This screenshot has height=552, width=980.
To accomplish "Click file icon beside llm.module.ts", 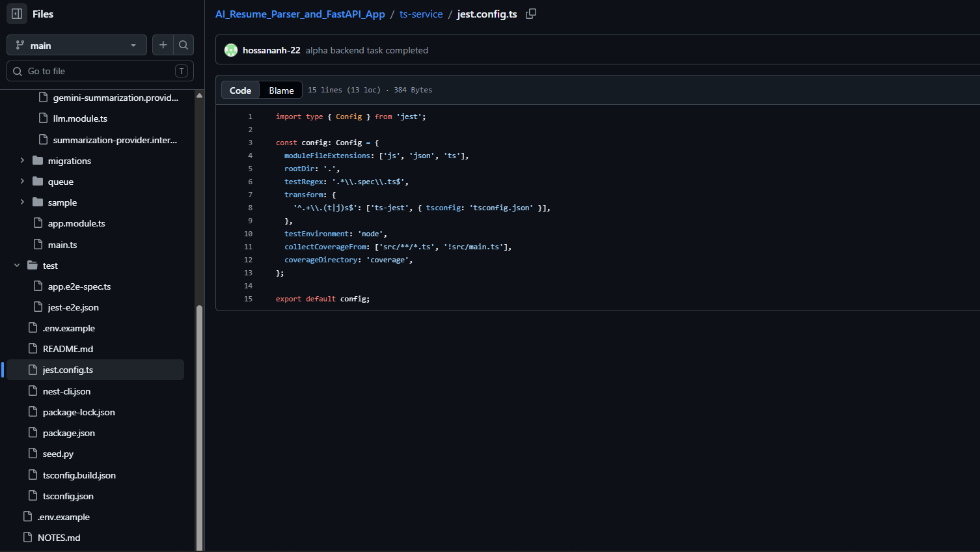I will tap(43, 118).
